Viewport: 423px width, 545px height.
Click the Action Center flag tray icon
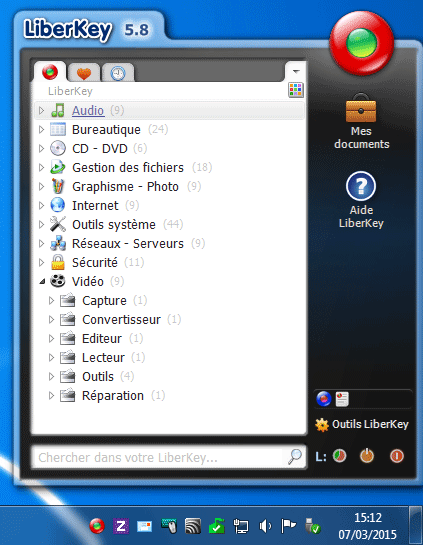[288, 526]
